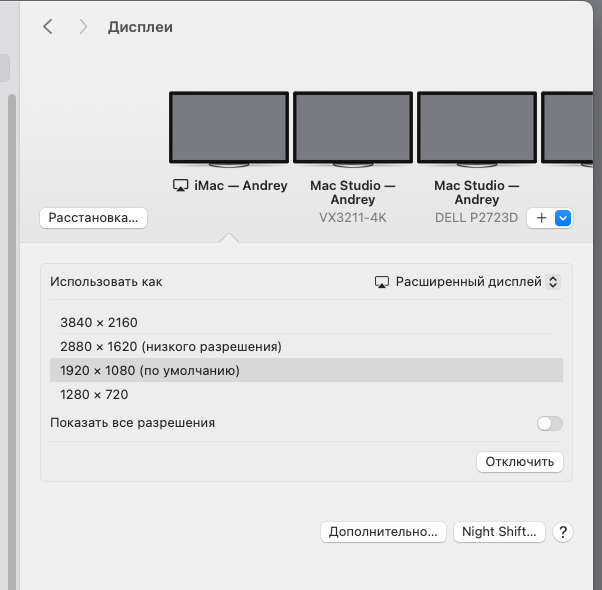Open the blue dropdown beside plus button

click(563, 218)
